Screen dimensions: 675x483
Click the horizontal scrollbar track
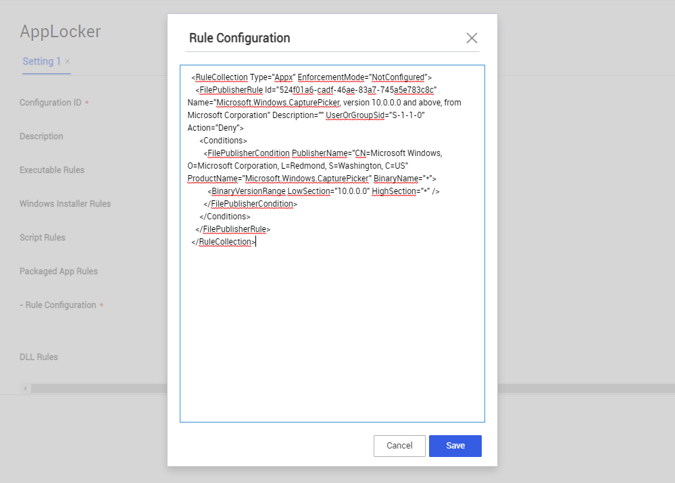(x=100, y=388)
